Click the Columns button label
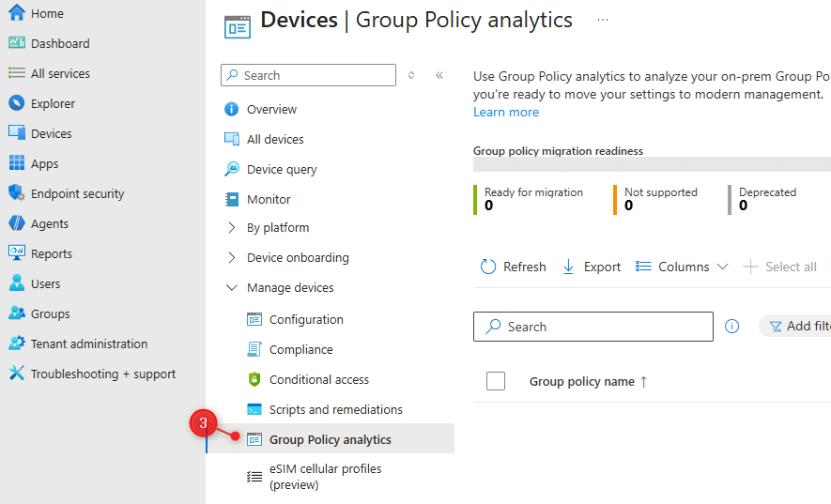Screen dimensions: 831x504 tap(684, 267)
